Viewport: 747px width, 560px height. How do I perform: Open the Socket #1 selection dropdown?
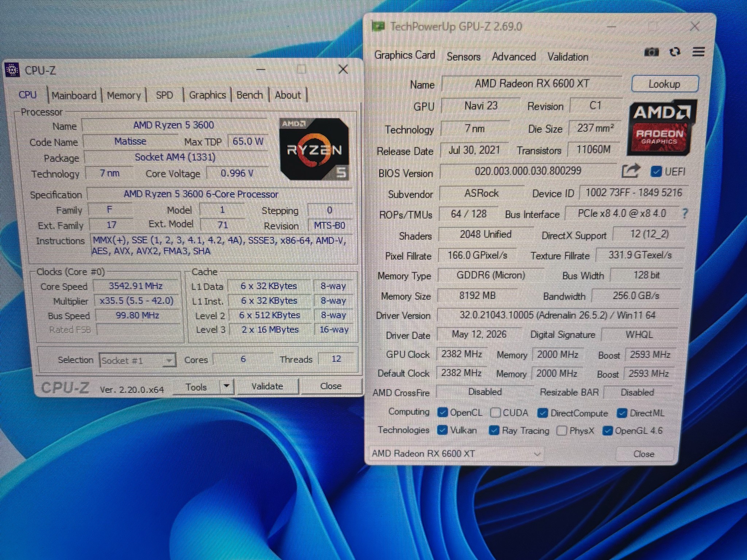[x=137, y=360]
